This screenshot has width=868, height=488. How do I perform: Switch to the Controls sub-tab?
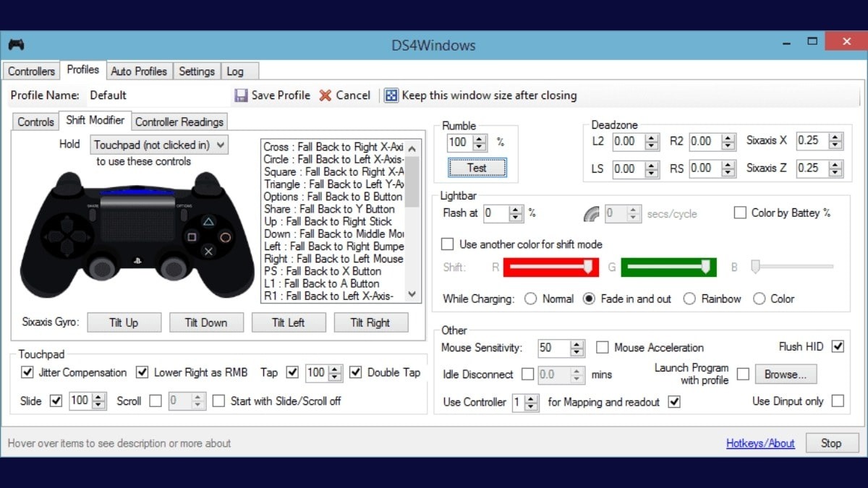click(35, 121)
